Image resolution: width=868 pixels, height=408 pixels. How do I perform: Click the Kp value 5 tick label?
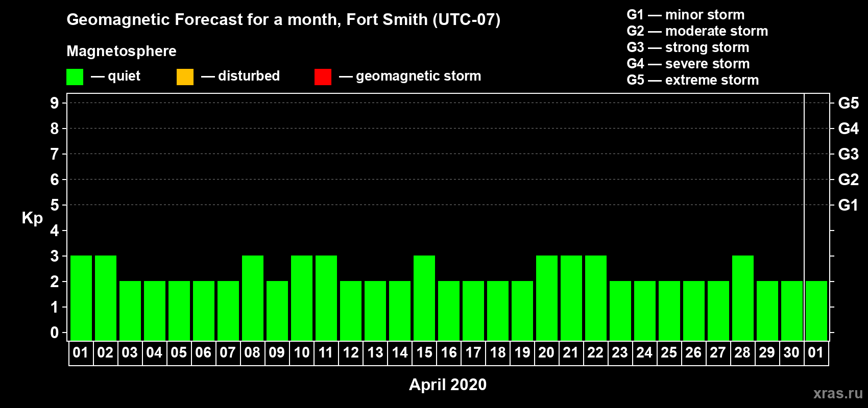point(55,205)
